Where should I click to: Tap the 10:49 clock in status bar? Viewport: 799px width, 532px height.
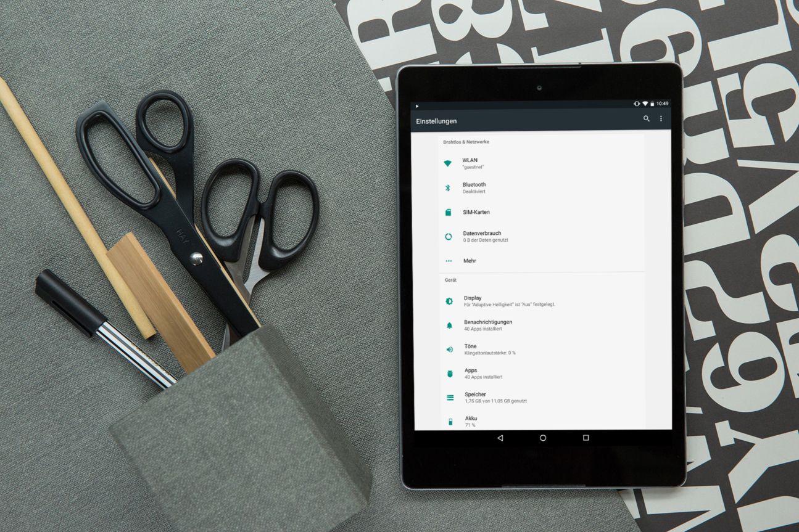[662, 104]
